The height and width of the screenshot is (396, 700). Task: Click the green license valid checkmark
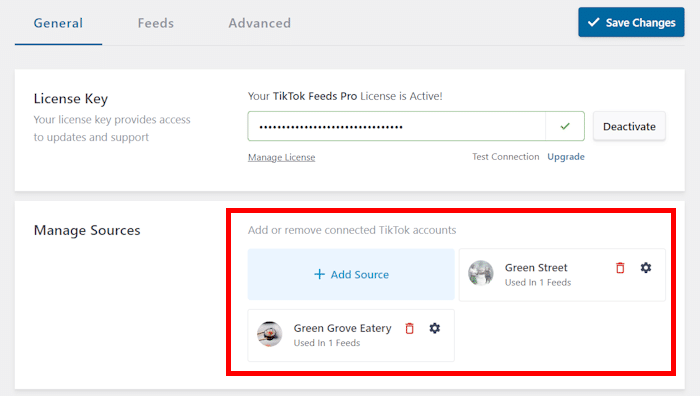565,126
